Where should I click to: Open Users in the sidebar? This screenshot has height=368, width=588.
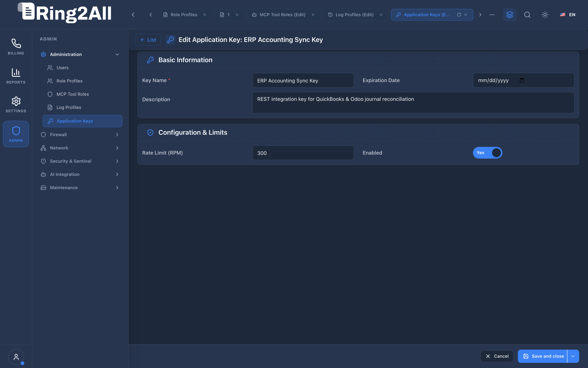point(82,68)
